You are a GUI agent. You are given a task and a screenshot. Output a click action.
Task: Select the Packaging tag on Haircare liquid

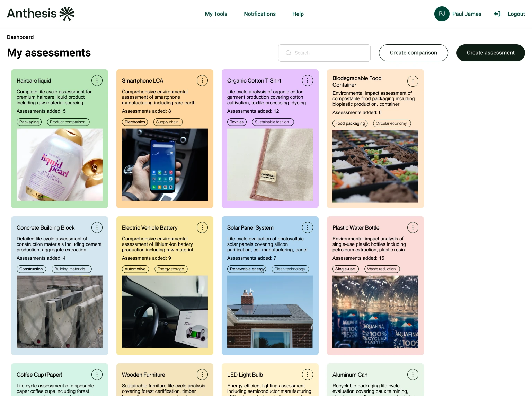pos(29,122)
